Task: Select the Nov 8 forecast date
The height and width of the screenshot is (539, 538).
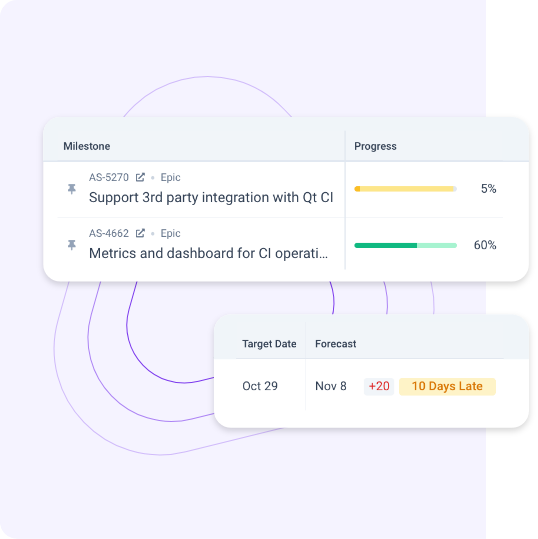Action: (x=331, y=386)
